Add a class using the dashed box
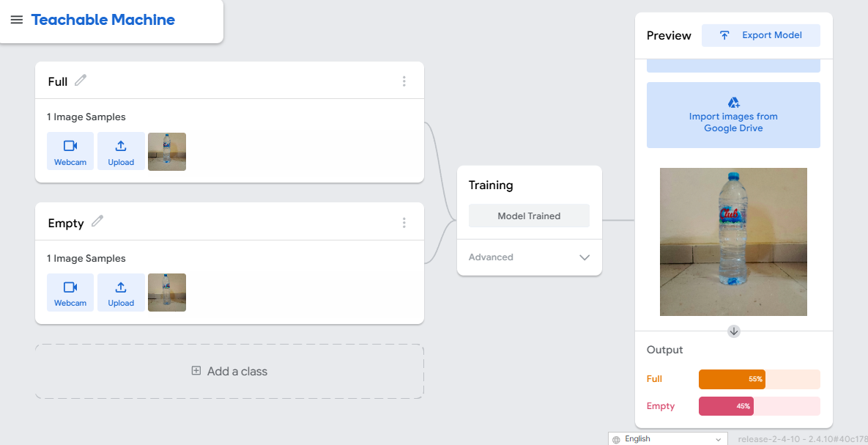This screenshot has width=868, height=445. 230,371
